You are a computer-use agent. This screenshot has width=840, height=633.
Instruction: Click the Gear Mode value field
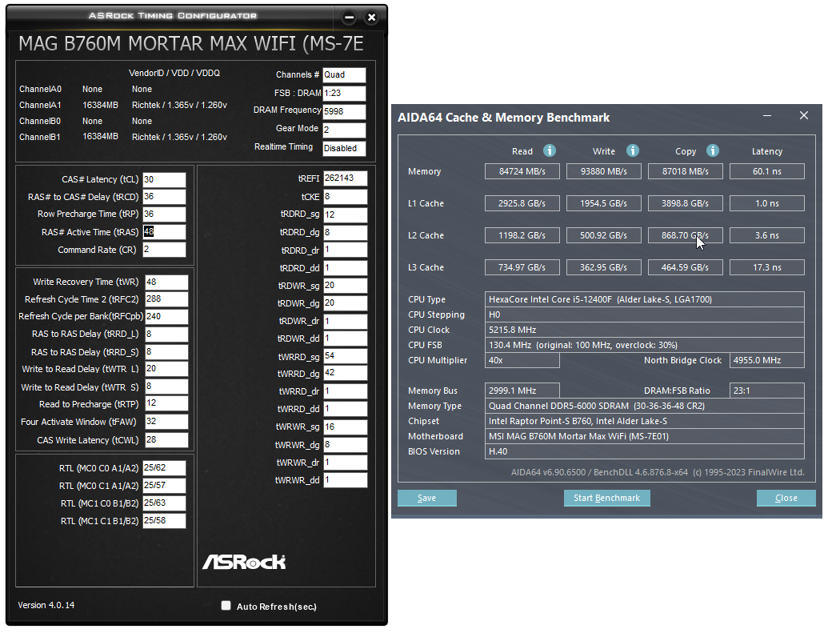point(344,130)
